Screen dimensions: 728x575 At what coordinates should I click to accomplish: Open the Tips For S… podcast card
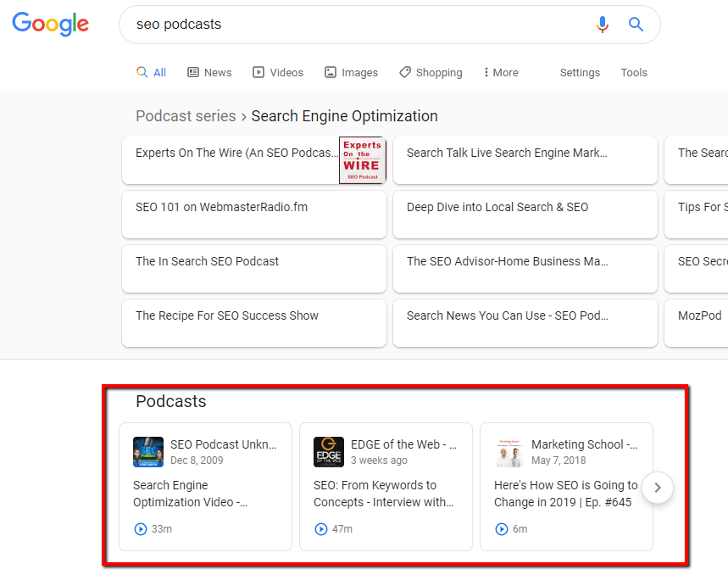(696, 215)
